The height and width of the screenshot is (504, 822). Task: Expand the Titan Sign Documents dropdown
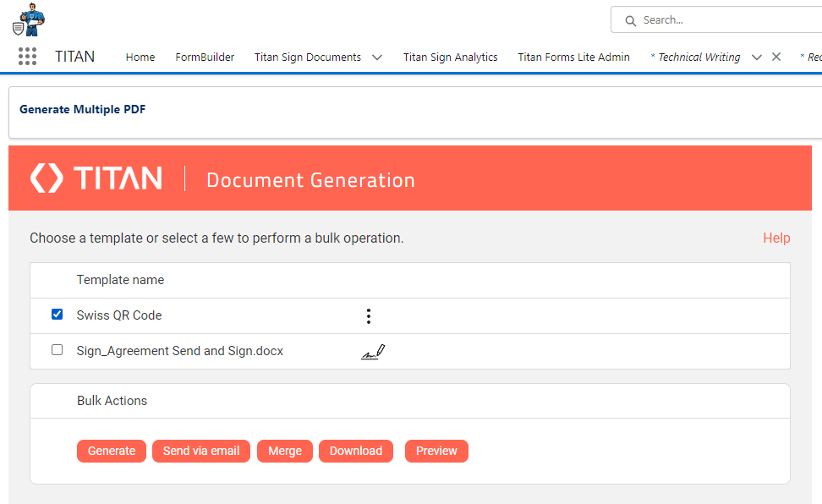(x=377, y=58)
